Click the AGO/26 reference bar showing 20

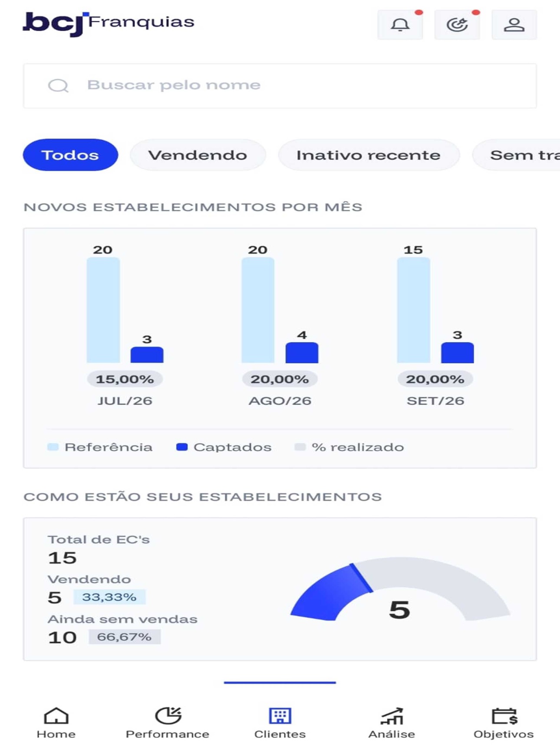pos(258,310)
